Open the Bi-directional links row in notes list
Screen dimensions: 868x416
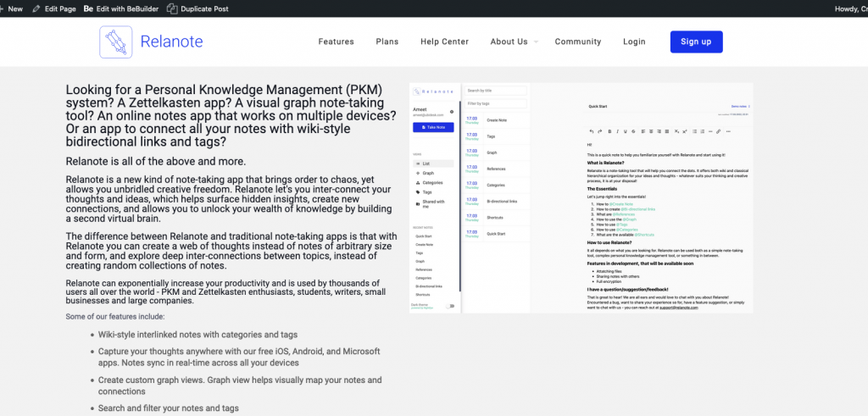(497, 201)
